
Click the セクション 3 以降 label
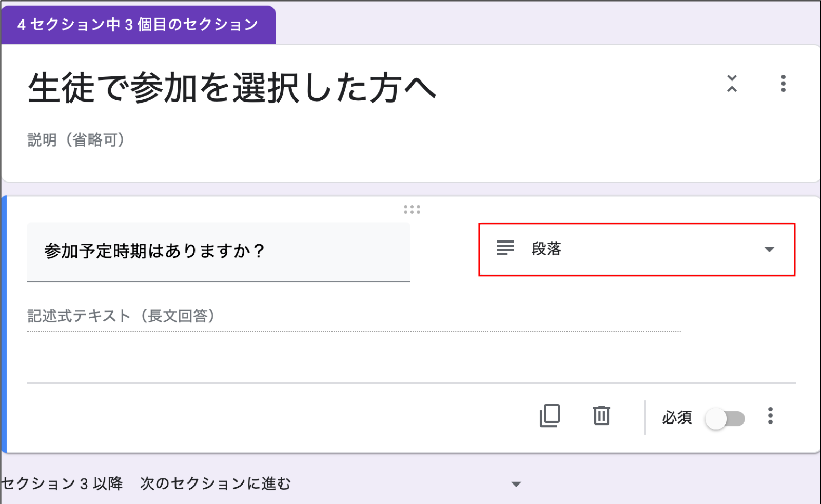click(62, 483)
